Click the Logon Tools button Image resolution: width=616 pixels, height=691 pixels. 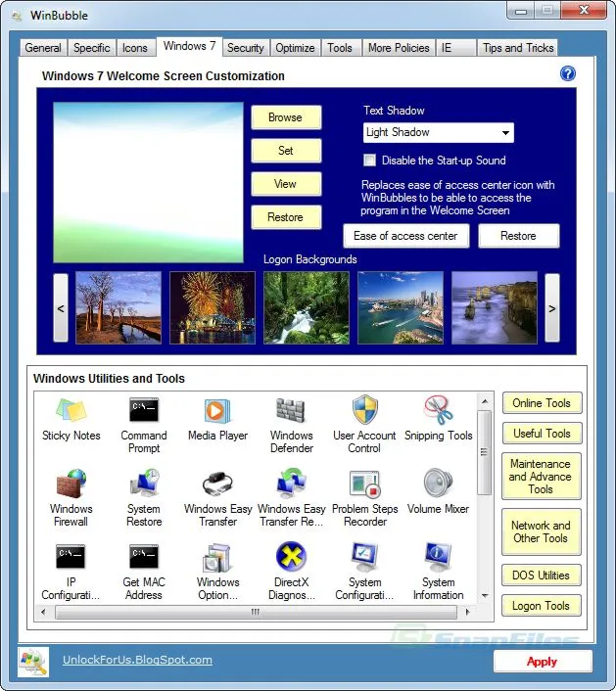(541, 606)
